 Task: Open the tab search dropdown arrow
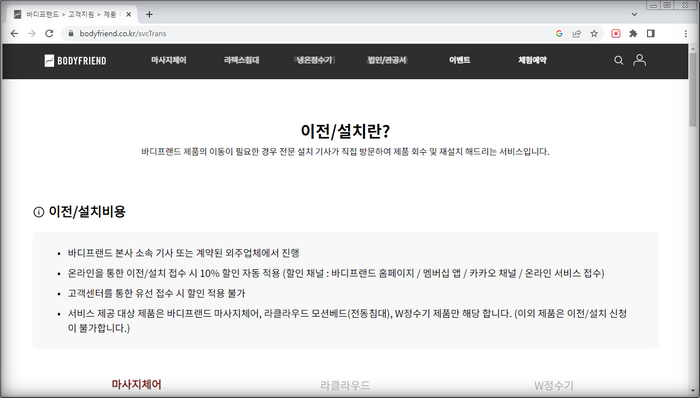[x=634, y=14]
